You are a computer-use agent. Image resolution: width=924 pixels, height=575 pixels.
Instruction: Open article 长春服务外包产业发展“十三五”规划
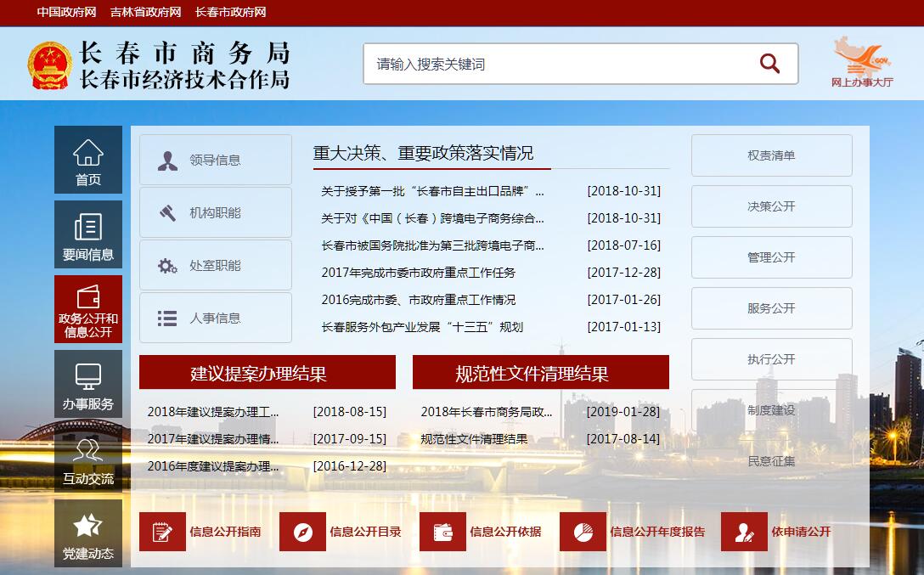(423, 327)
